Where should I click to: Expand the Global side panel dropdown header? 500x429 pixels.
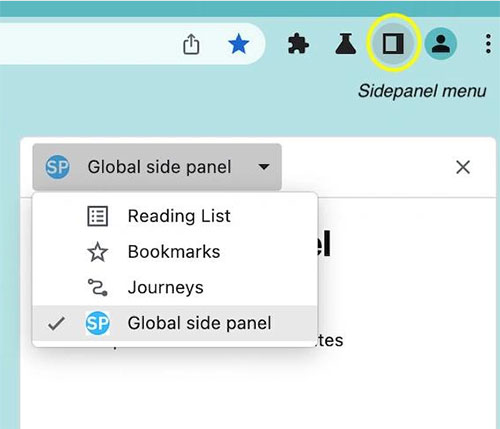(157, 167)
